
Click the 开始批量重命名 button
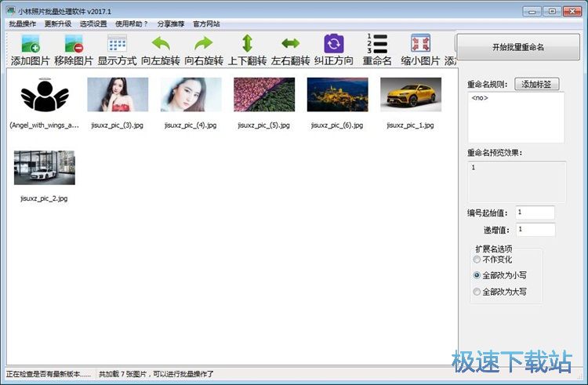point(517,47)
